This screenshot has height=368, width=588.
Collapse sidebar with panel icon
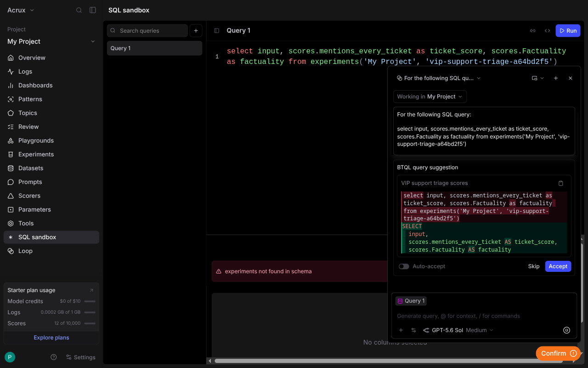93,10
